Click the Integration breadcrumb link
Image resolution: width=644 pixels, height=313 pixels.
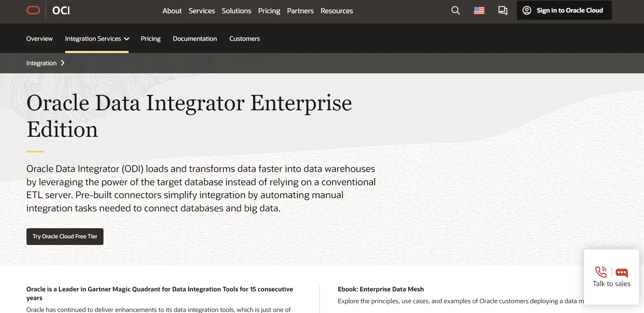(41, 63)
